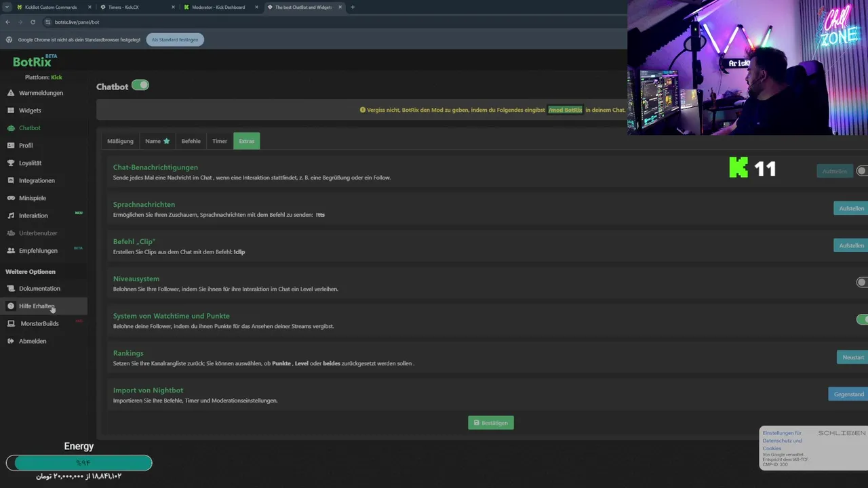Image resolution: width=868 pixels, height=488 pixels.
Task: Go back in the browser
Action: (8, 22)
